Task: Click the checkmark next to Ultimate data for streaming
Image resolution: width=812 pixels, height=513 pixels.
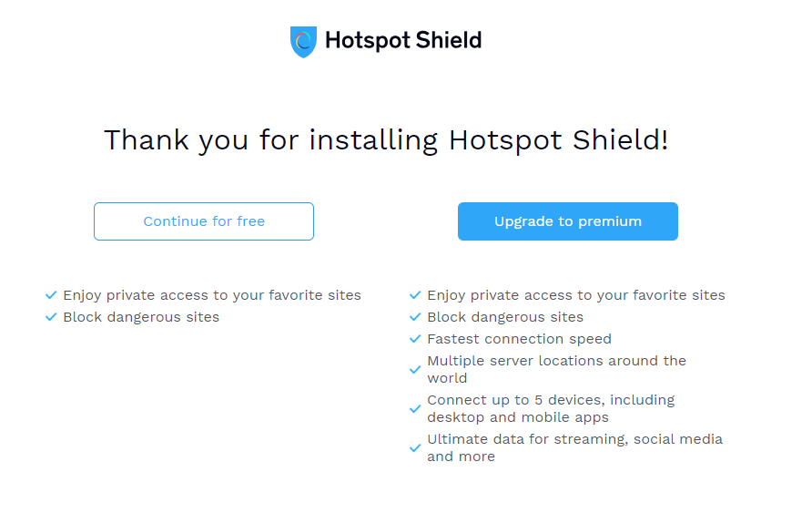Action: pos(415,448)
